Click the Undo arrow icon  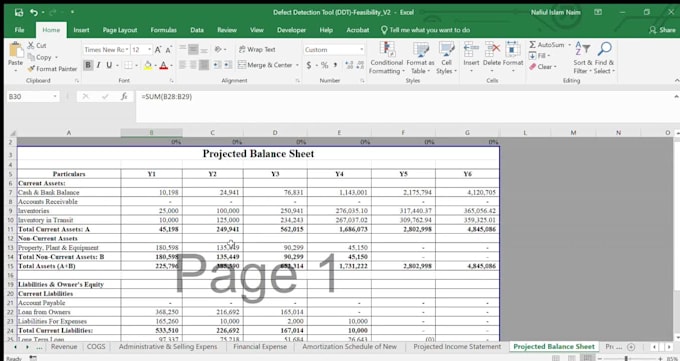33,12
